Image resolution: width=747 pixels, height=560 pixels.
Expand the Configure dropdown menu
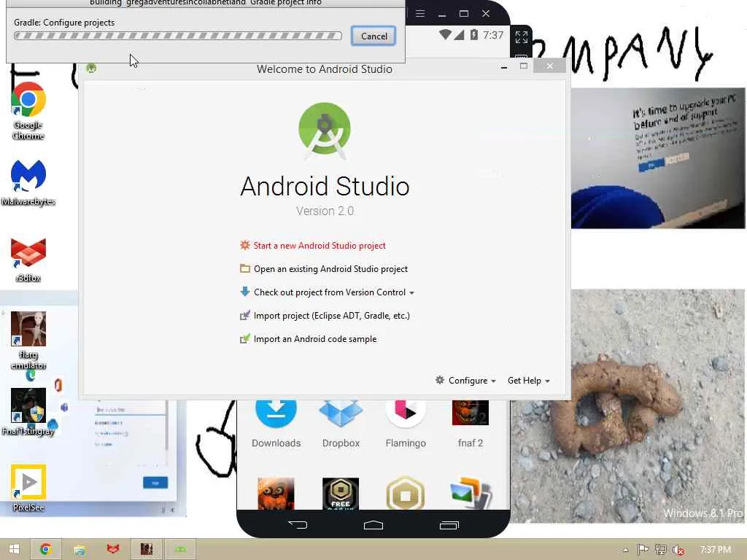coord(472,381)
